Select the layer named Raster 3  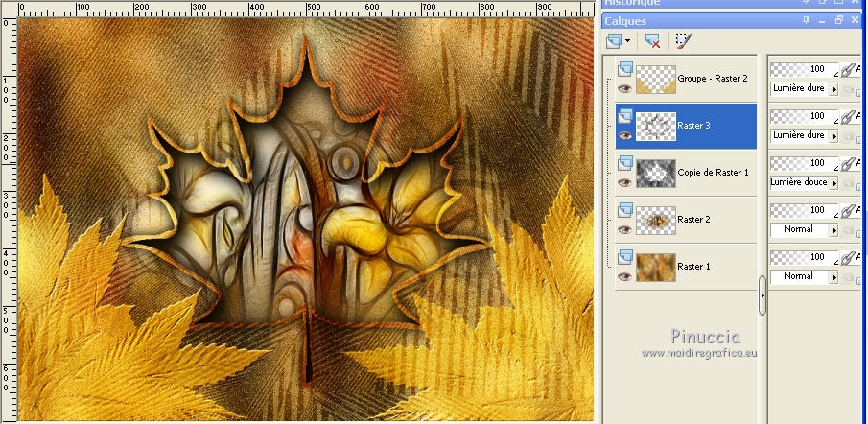pos(693,126)
